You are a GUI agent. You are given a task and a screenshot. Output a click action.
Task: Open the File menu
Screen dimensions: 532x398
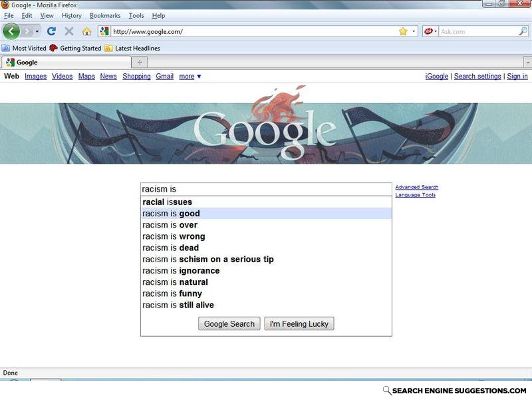point(9,15)
